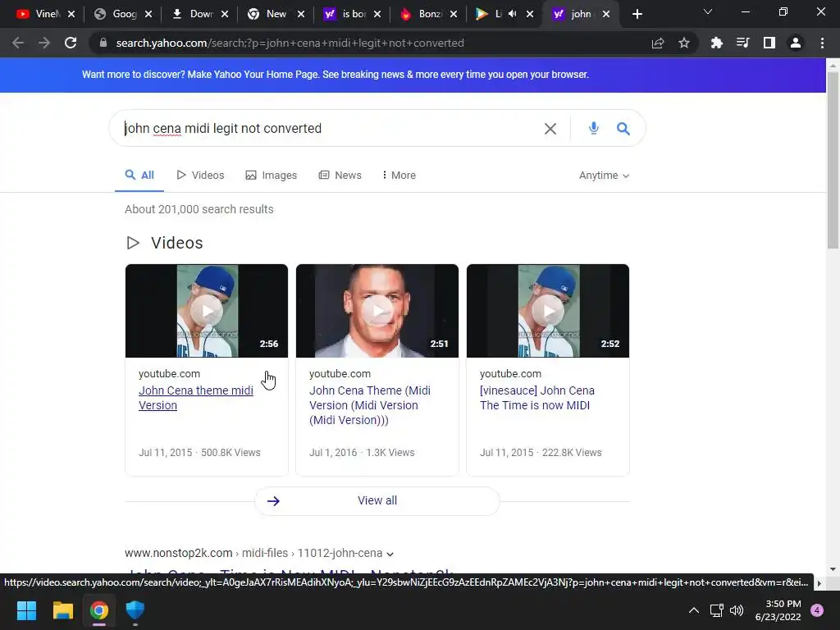Click the Make Yahoo Your Home Page banner
This screenshot has height=630, width=840.
pyautogui.click(x=336, y=75)
